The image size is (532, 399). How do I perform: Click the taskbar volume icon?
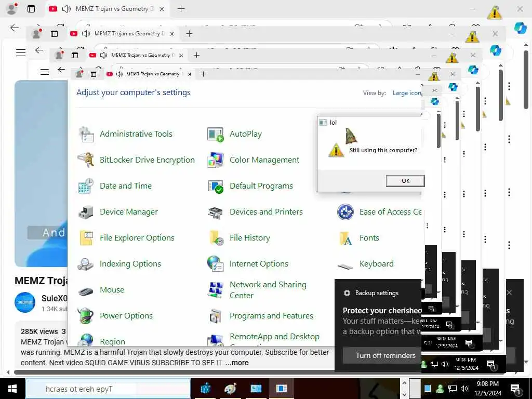point(464,389)
